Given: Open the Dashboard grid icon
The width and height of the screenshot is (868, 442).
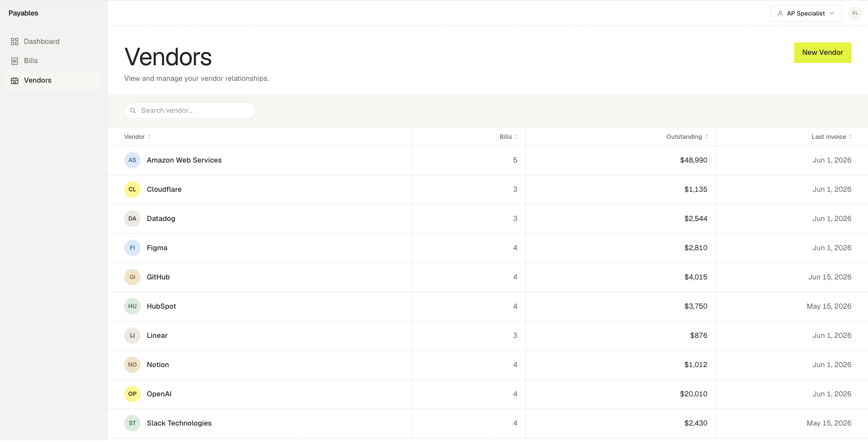Looking at the screenshot, I should click(x=15, y=42).
